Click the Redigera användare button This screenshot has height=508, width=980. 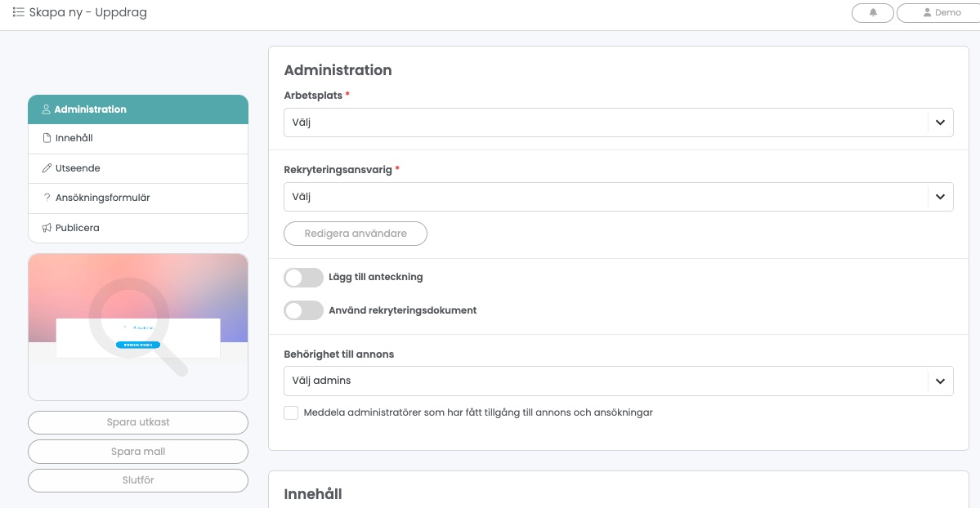click(x=356, y=234)
